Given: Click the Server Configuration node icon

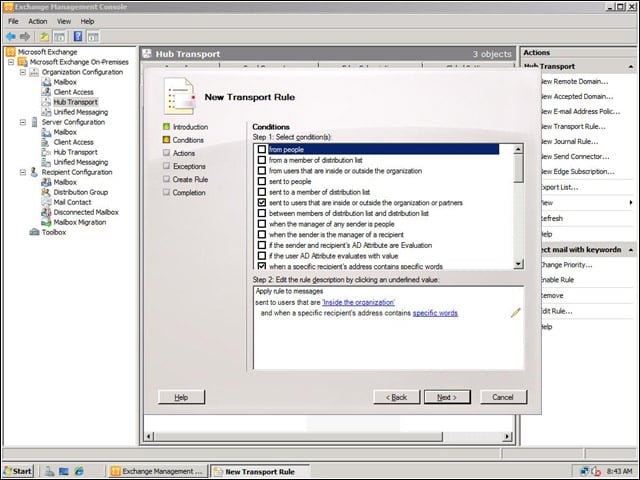Looking at the screenshot, I should pos(34,122).
